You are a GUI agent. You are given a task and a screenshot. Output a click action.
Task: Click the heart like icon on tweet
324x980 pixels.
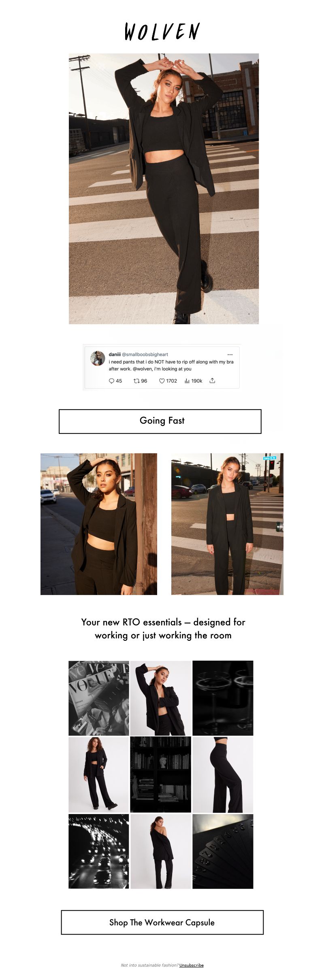click(x=162, y=381)
